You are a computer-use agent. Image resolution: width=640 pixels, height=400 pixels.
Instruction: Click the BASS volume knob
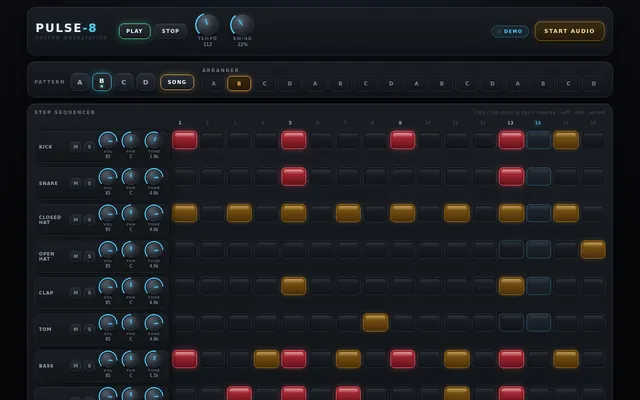point(108,360)
